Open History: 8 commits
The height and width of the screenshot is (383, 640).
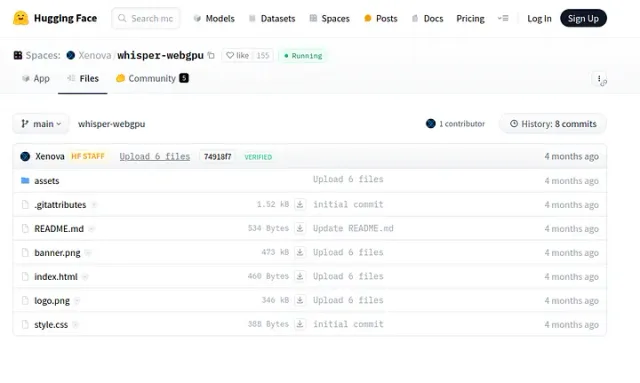click(x=553, y=124)
